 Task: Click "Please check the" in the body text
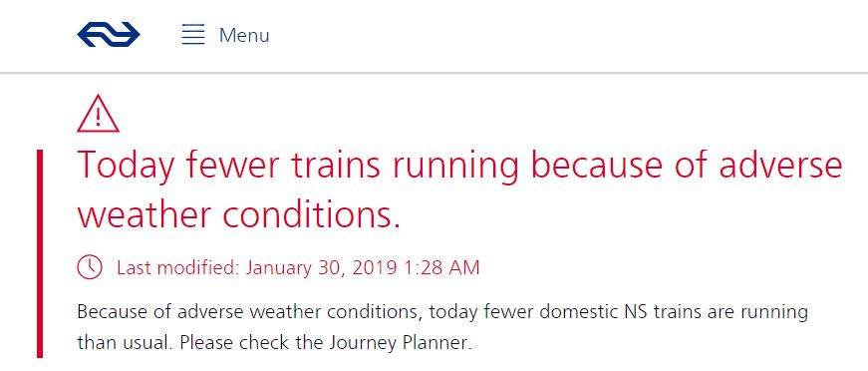251,343
